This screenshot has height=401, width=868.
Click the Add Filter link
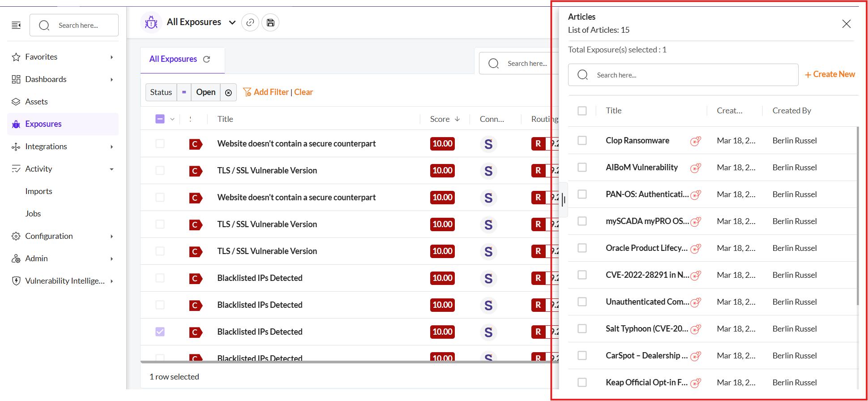click(266, 92)
